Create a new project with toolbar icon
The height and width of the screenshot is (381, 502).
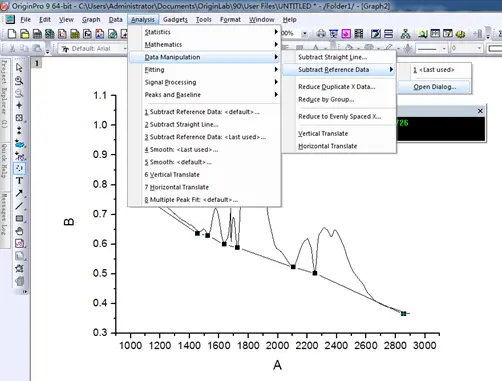(12, 34)
